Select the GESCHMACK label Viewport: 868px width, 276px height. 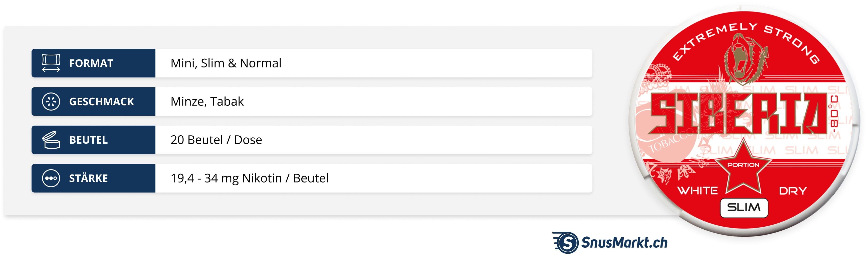click(x=101, y=102)
